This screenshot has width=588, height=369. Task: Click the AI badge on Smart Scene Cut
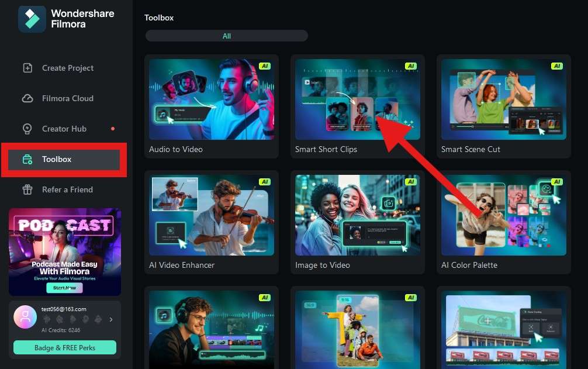557,66
